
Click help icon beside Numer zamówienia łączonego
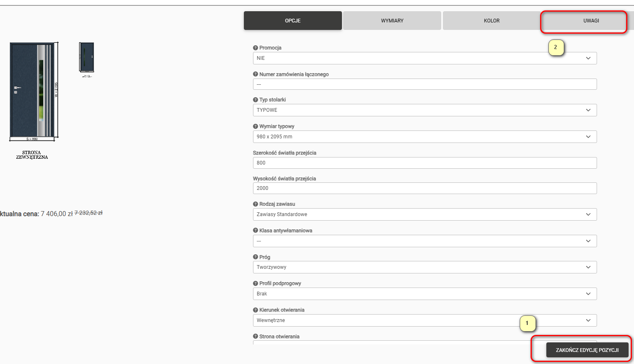click(256, 74)
